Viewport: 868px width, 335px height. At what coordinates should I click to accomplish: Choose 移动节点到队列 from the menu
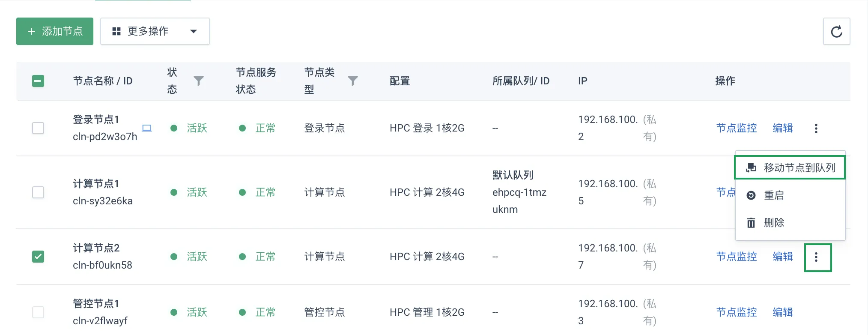790,167
